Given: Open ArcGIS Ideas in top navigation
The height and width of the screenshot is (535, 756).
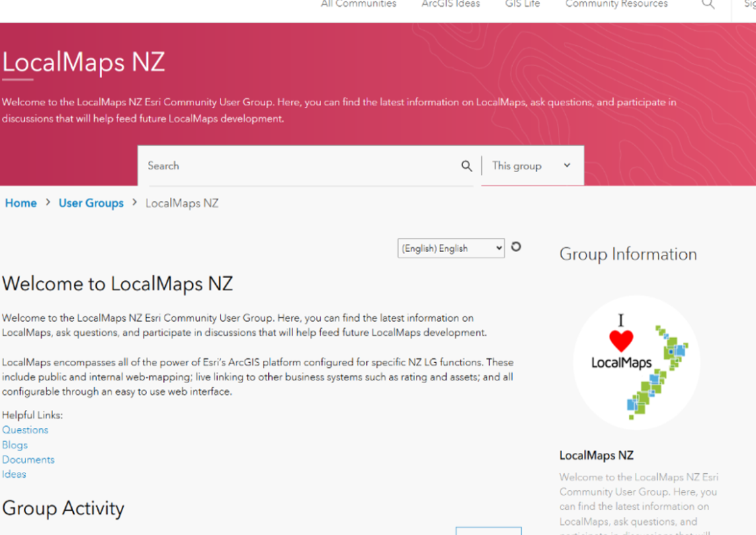Looking at the screenshot, I should click(451, 4).
